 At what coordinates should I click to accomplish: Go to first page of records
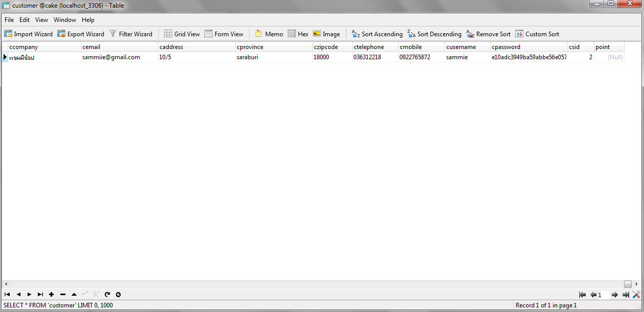(x=582, y=295)
